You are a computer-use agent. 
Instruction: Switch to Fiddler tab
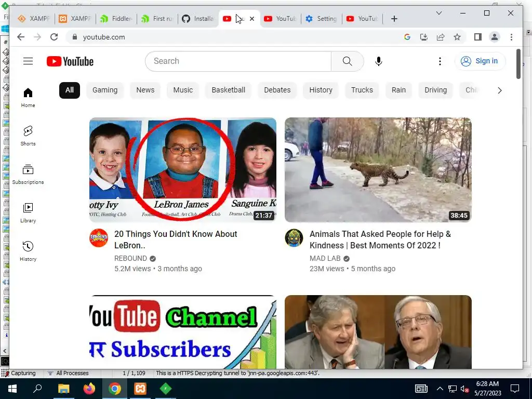click(x=117, y=19)
